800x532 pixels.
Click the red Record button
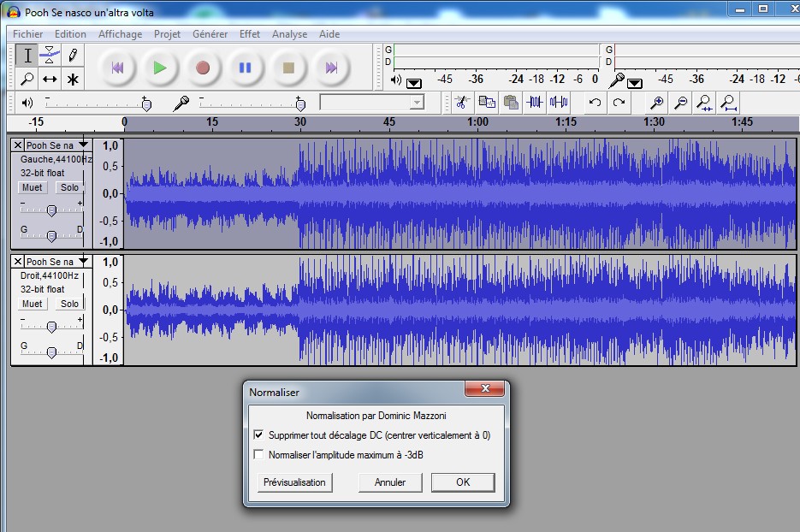point(203,68)
